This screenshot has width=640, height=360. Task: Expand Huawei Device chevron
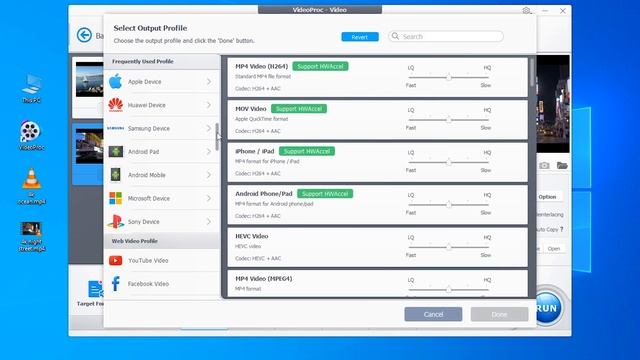click(209, 105)
